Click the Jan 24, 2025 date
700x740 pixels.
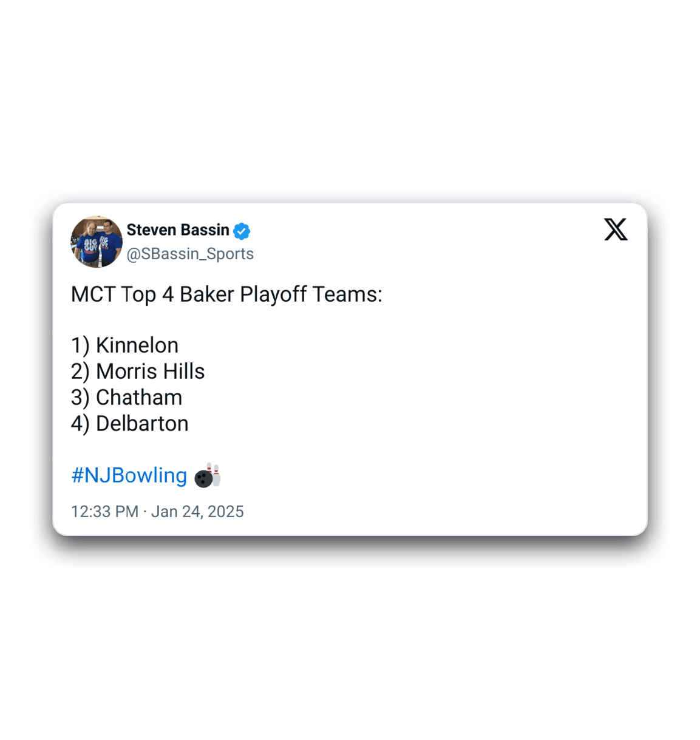pyautogui.click(x=197, y=512)
